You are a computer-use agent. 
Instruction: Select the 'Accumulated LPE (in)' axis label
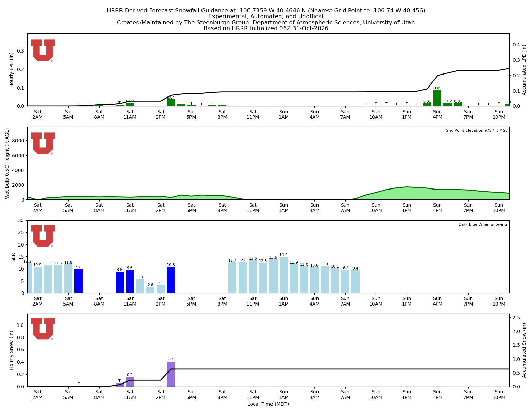[524, 70]
